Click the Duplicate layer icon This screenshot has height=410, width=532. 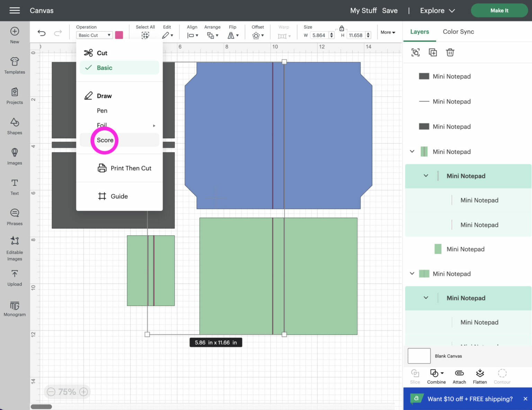(x=433, y=52)
